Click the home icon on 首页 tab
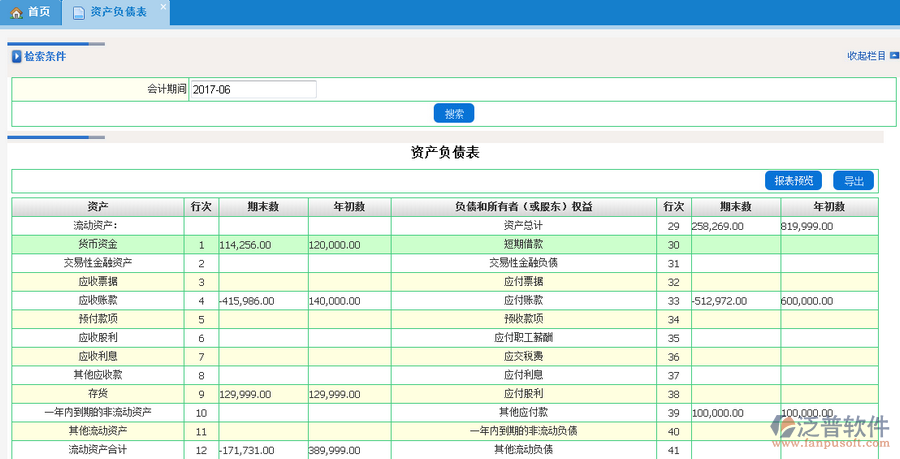The image size is (900, 459). pyautogui.click(x=16, y=13)
